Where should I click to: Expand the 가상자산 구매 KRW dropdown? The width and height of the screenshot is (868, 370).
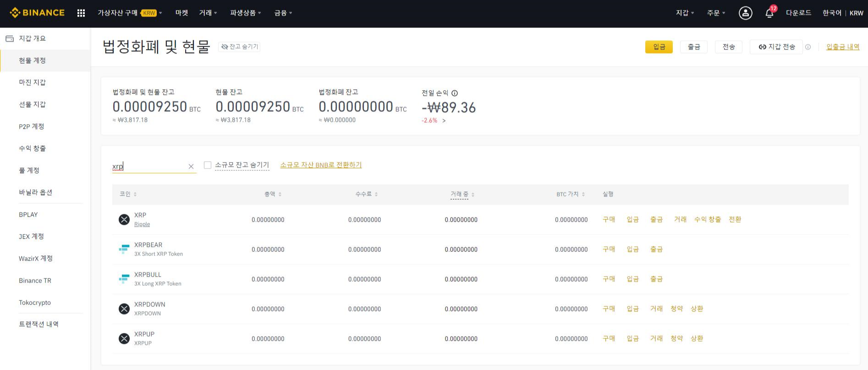(x=130, y=13)
